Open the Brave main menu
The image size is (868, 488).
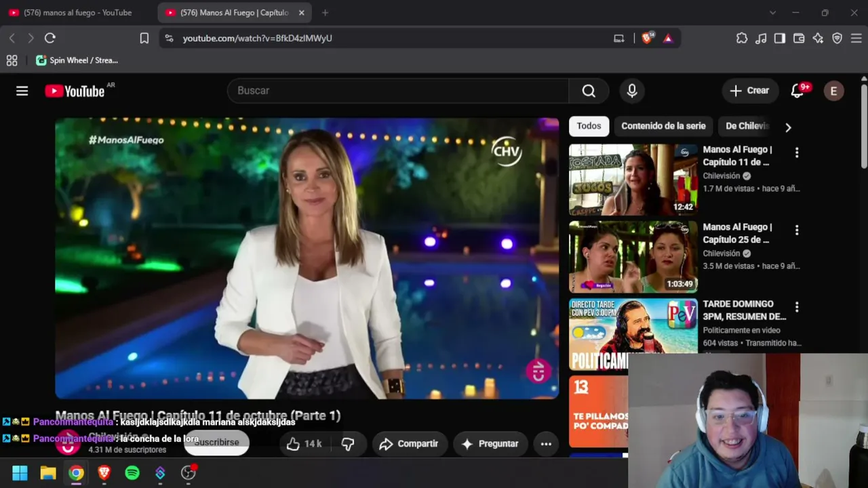(856, 39)
